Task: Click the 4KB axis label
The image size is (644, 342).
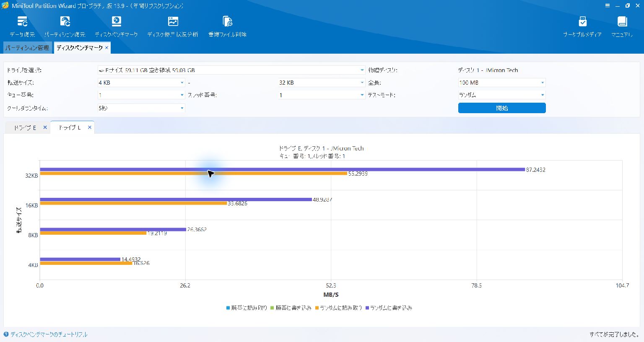Action: (x=33, y=265)
